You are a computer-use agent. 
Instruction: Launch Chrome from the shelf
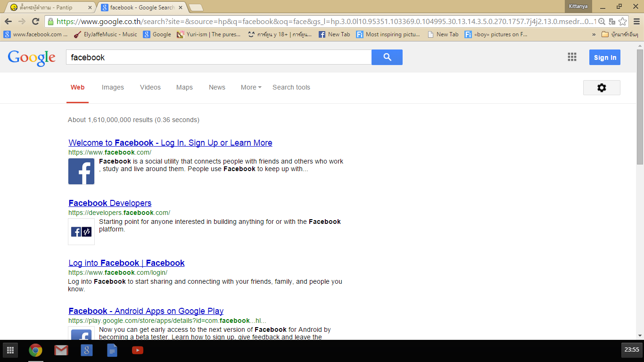pos(35,350)
